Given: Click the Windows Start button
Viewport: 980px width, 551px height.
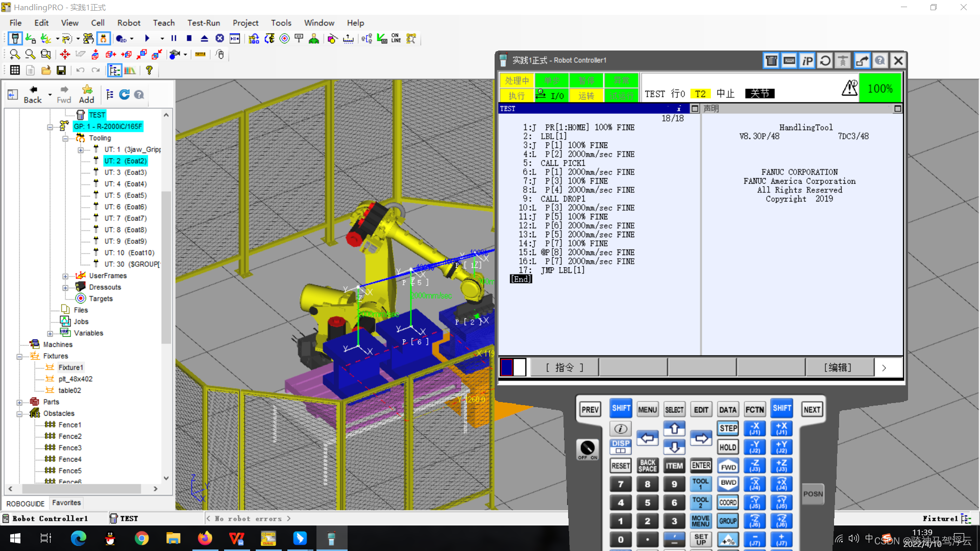Looking at the screenshot, I should click(15, 538).
